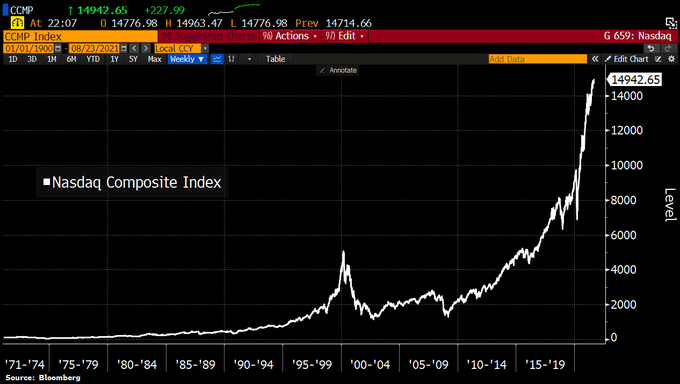Click the Annotate button
Screen dimensions: 680x384
point(338,70)
